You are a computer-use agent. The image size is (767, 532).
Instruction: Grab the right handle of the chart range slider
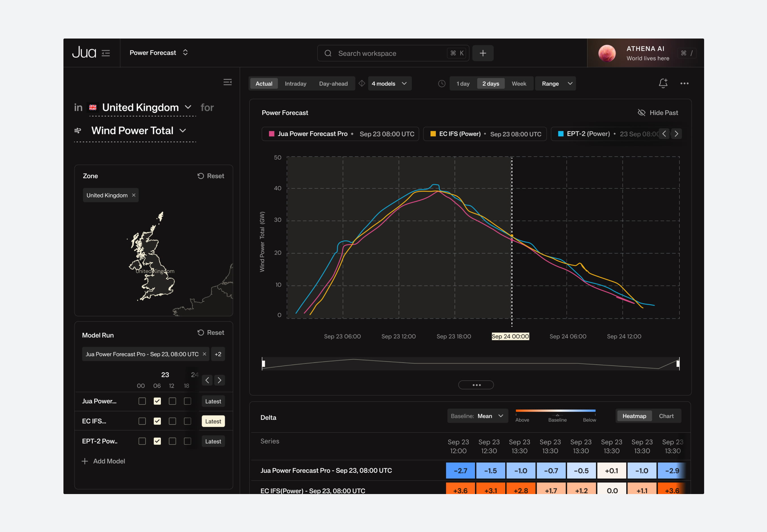pyautogui.click(x=678, y=364)
